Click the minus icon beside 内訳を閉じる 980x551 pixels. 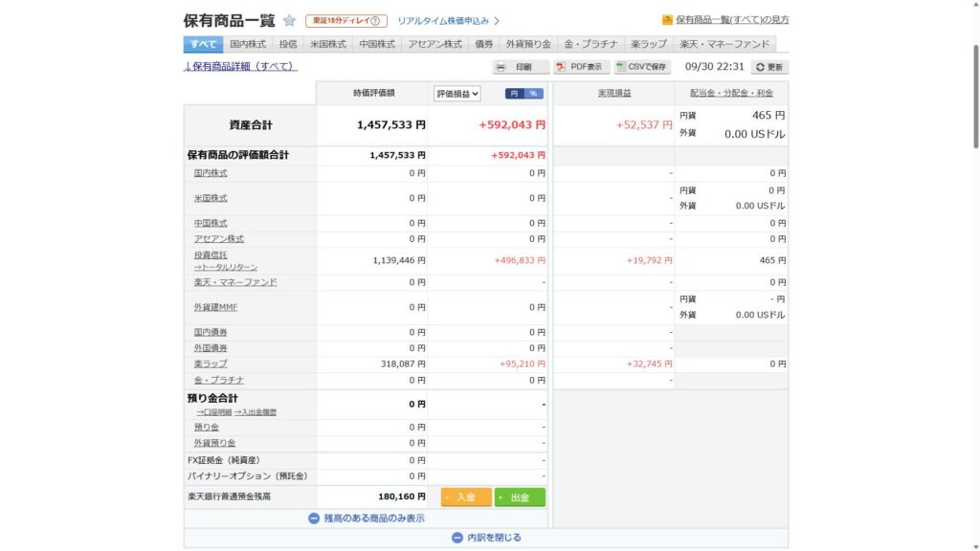[x=457, y=538]
